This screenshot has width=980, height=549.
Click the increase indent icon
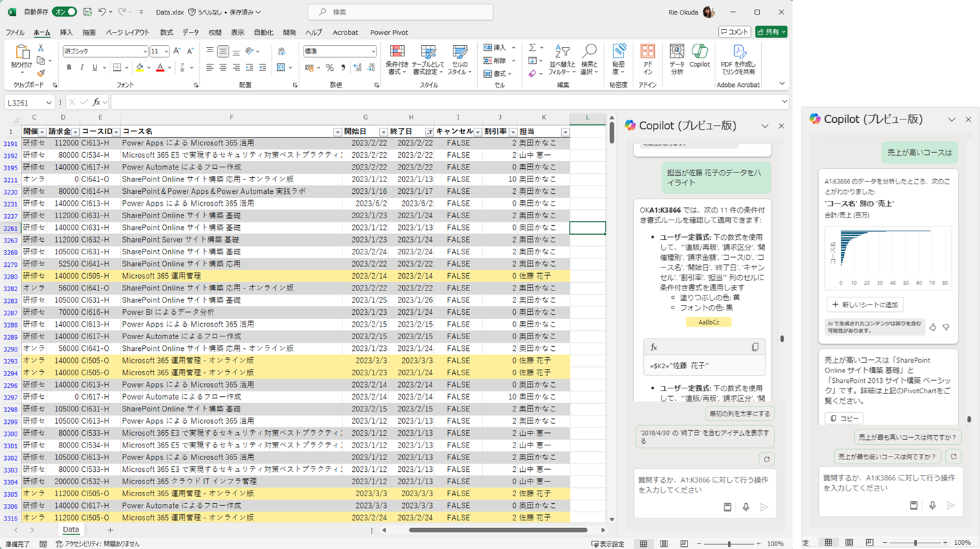(262, 67)
